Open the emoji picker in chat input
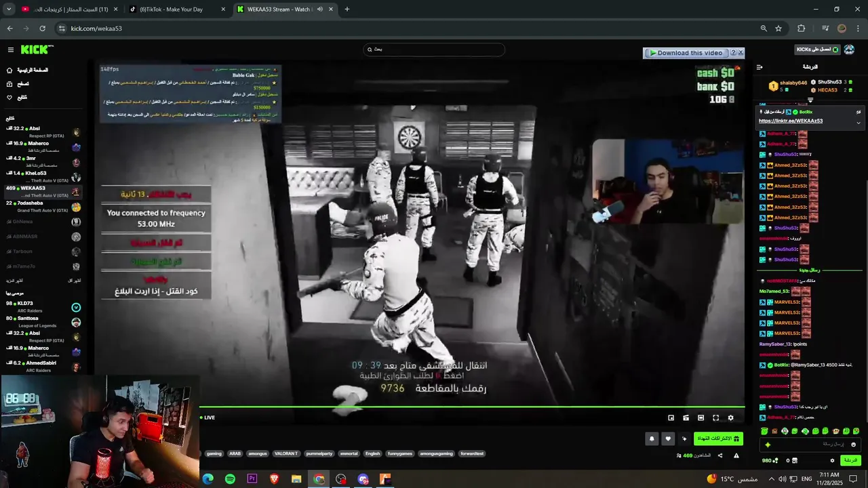The image size is (868, 488). 854,445
